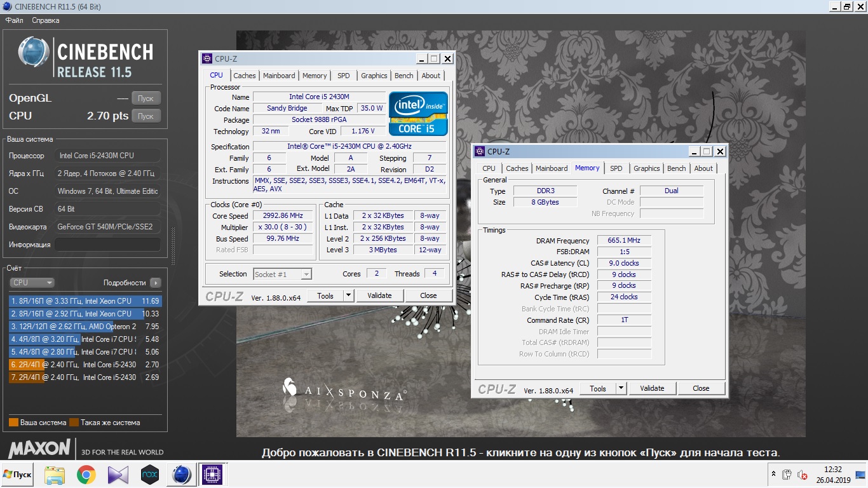This screenshot has height=488, width=868.
Task: Open Graphics tab in Memory window
Action: coord(647,168)
